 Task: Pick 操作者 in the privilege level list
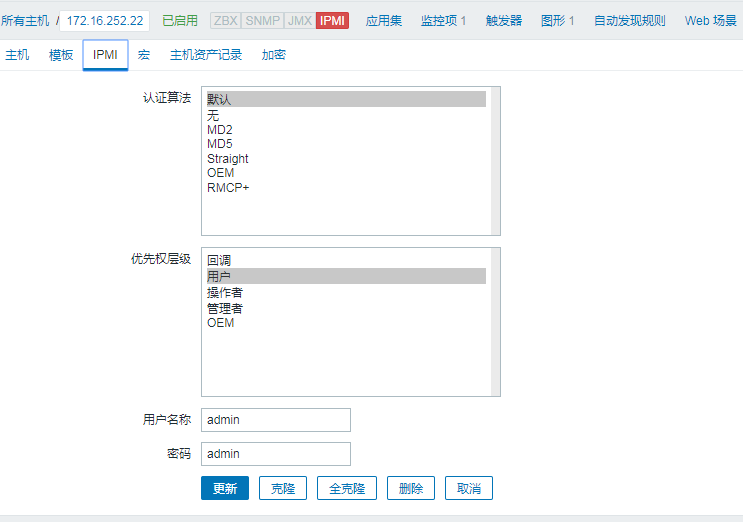[225, 293]
